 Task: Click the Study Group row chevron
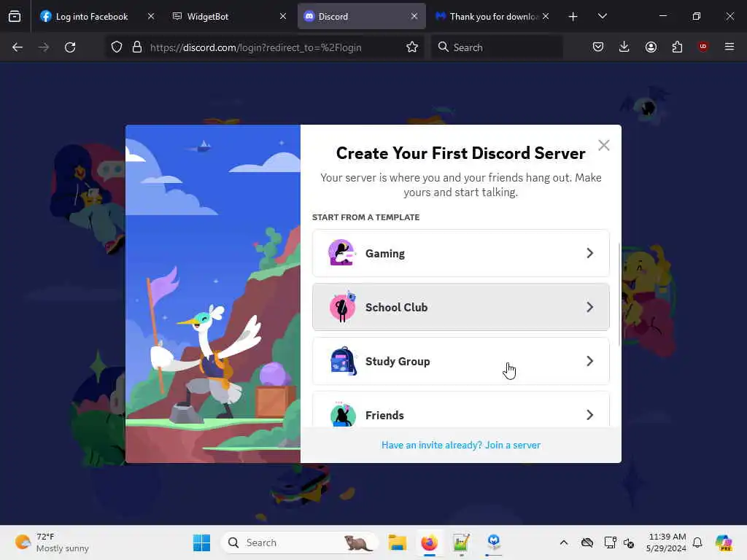[589, 361]
